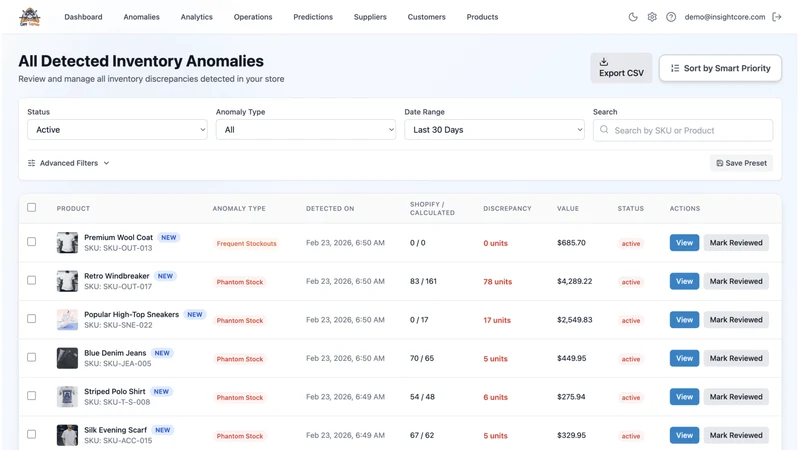This screenshot has width=800, height=450.
Task: Click the $685.70 value cell
Action: click(x=571, y=243)
